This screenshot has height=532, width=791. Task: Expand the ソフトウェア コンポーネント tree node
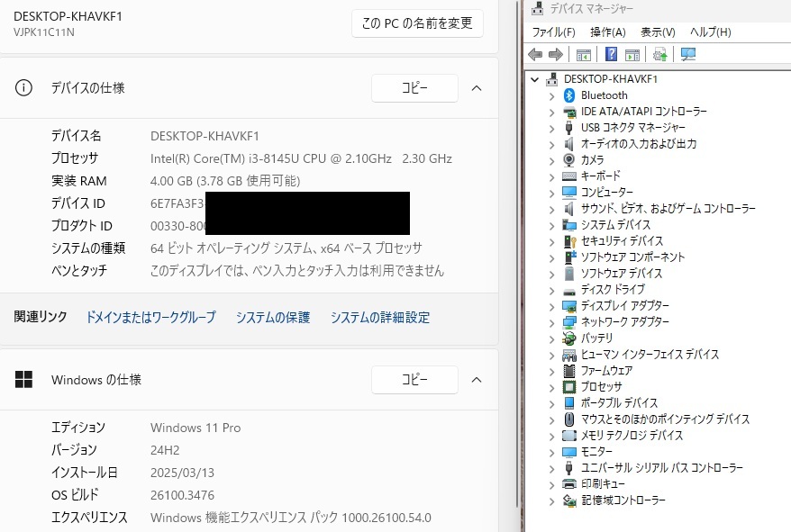point(551,257)
